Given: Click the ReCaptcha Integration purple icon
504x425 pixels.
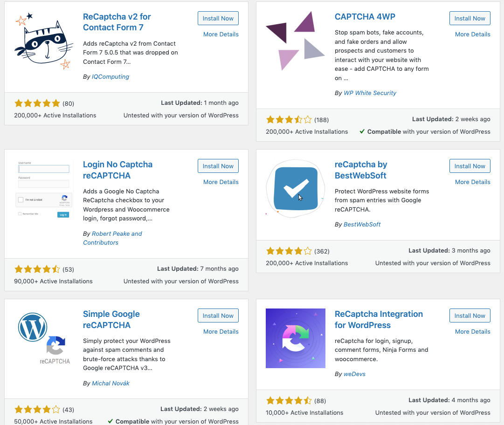Looking at the screenshot, I should pyautogui.click(x=296, y=338).
